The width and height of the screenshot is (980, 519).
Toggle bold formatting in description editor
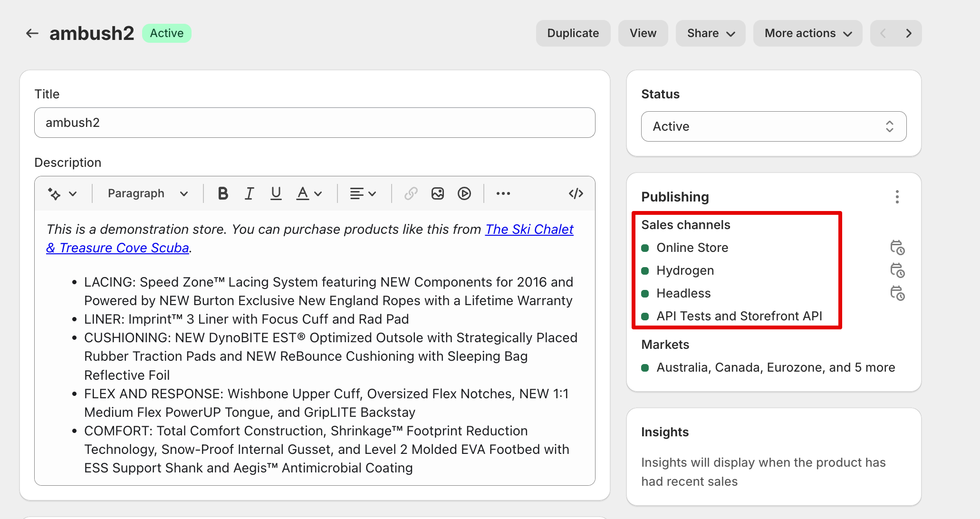click(x=222, y=193)
